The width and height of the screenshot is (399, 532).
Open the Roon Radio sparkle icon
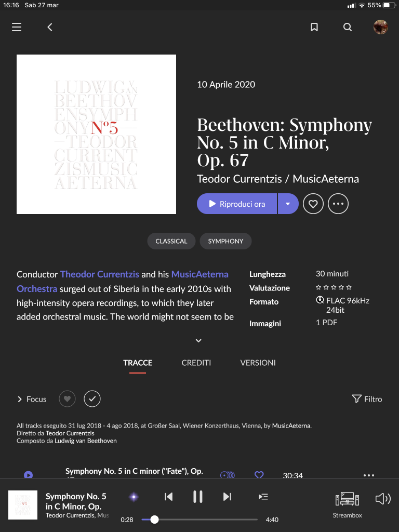[134, 497]
